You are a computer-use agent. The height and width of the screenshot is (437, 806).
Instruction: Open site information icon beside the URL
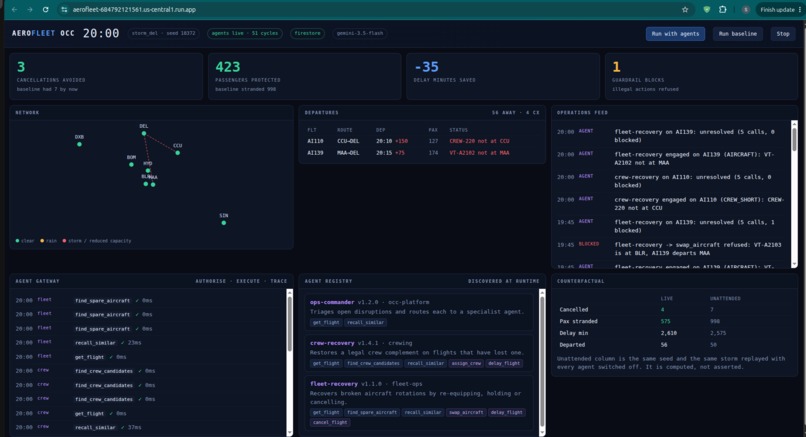[x=64, y=9]
